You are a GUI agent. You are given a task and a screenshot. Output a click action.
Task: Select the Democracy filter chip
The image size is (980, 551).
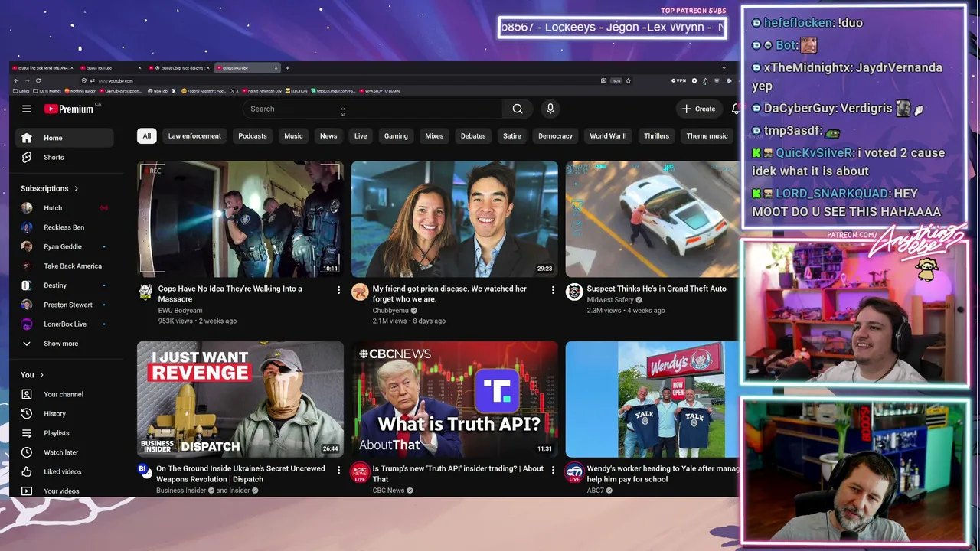tap(555, 136)
